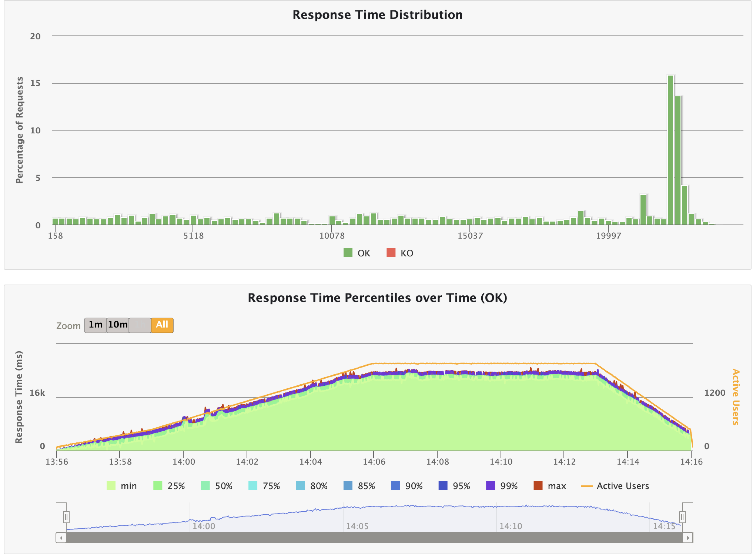The width and height of the screenshot is (756, 558).
Task: Click the left navigator range handle
Action: click(66, 517)
